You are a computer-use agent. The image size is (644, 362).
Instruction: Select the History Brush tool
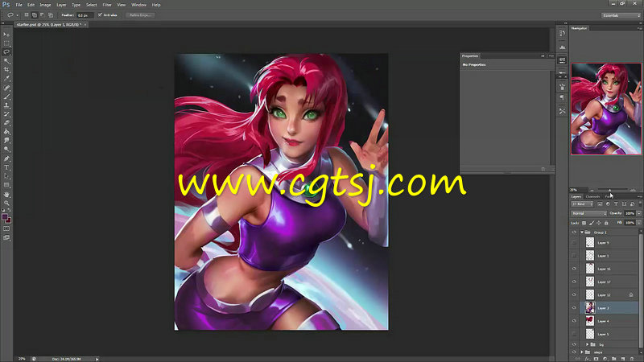(6, 114)
